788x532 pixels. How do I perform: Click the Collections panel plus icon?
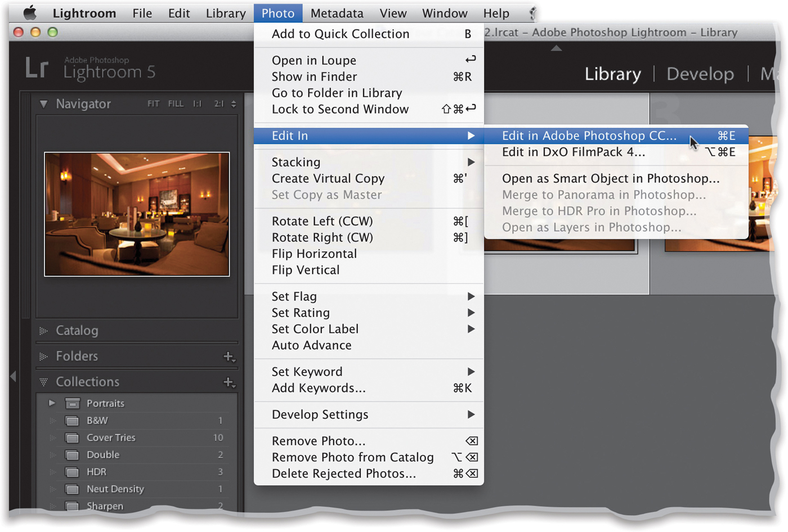pyautogui.click(x=229, y=382)
